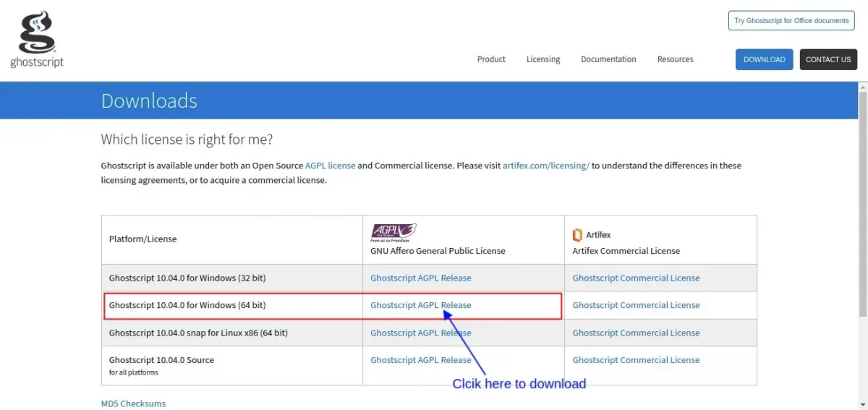Download AGPL Release for Source
The height and width of the screenshot is (410, 868).
pyautogui.click(x=420, y=360)
